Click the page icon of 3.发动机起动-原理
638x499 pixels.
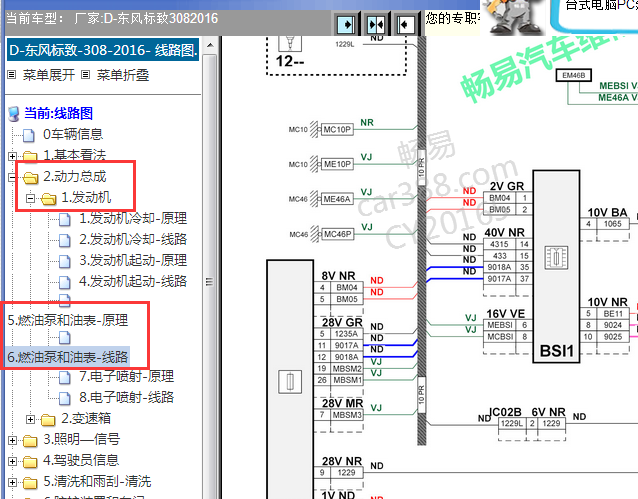(x=65, y=261)
